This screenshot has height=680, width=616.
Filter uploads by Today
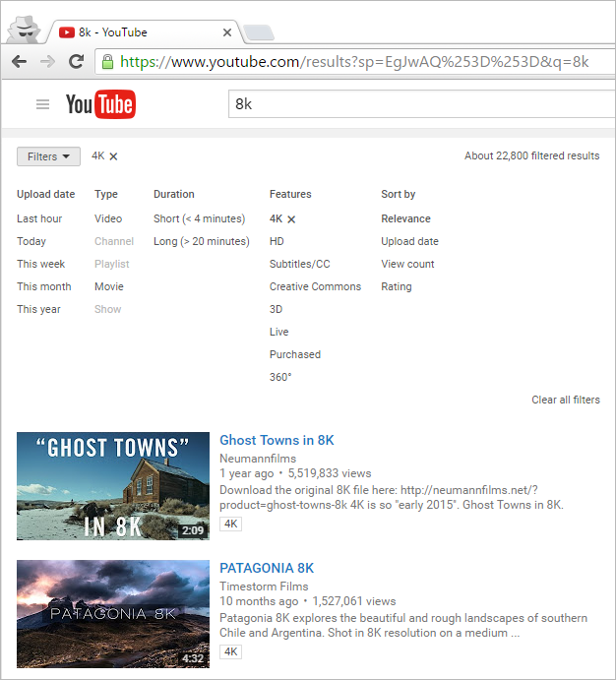tap(31, 241)
